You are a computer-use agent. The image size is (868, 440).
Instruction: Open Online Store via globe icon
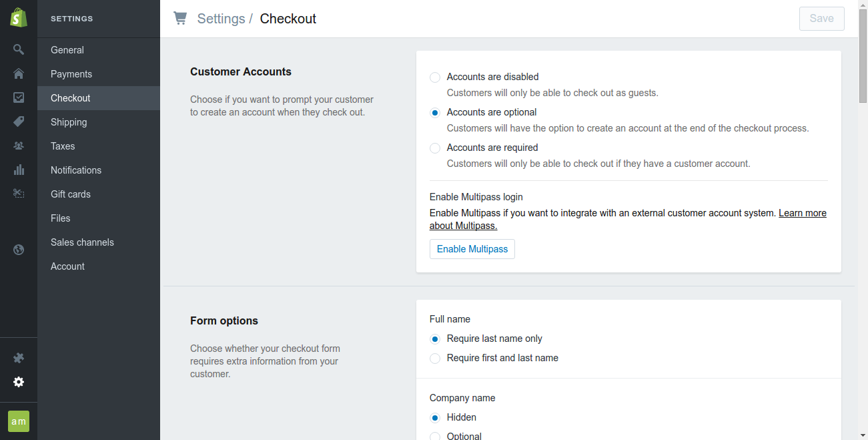coord(19,250)
